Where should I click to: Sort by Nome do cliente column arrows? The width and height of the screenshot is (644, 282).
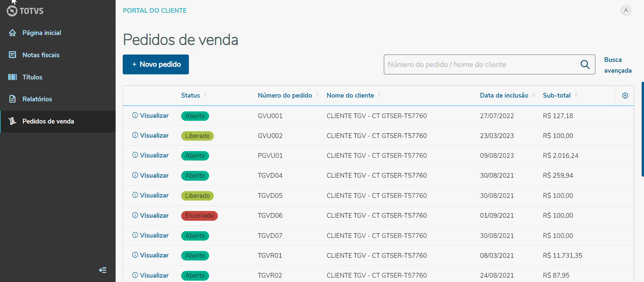pyautogui.click(x=379, y=95)
